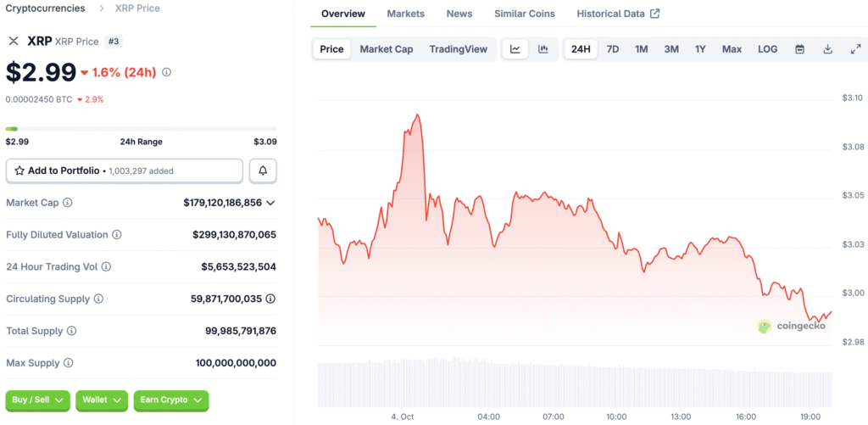The height and width of the screenshot is (425, 868).
Task: Switch to the Markets tab
Action: [405, 14]
